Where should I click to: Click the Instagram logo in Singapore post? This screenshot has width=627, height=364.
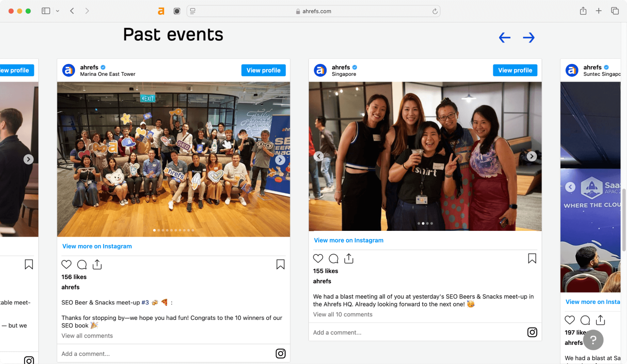pos(532,332)
